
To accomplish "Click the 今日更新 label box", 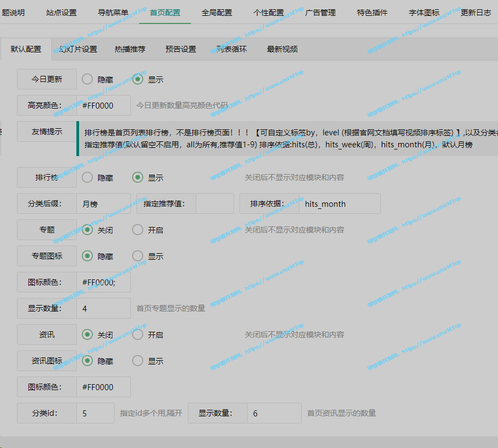I will [x=47, y=79].
